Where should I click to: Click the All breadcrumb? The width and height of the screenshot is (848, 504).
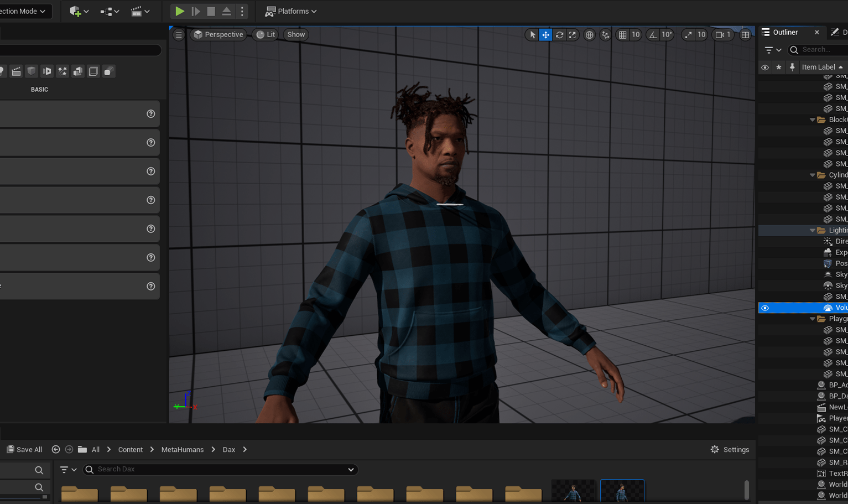tap(96, 450)
